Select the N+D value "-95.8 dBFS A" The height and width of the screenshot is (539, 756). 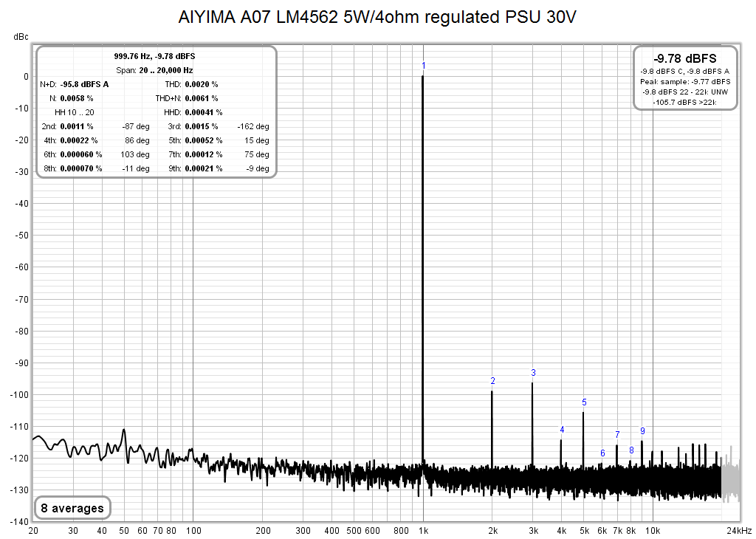[x=84, y=84]
